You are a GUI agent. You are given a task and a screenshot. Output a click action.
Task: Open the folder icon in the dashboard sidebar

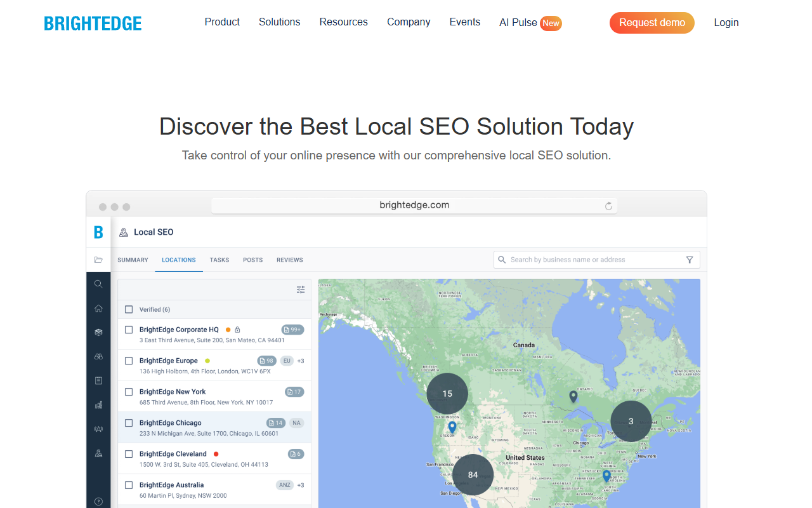pyautogui.click(x=98, y=260)
